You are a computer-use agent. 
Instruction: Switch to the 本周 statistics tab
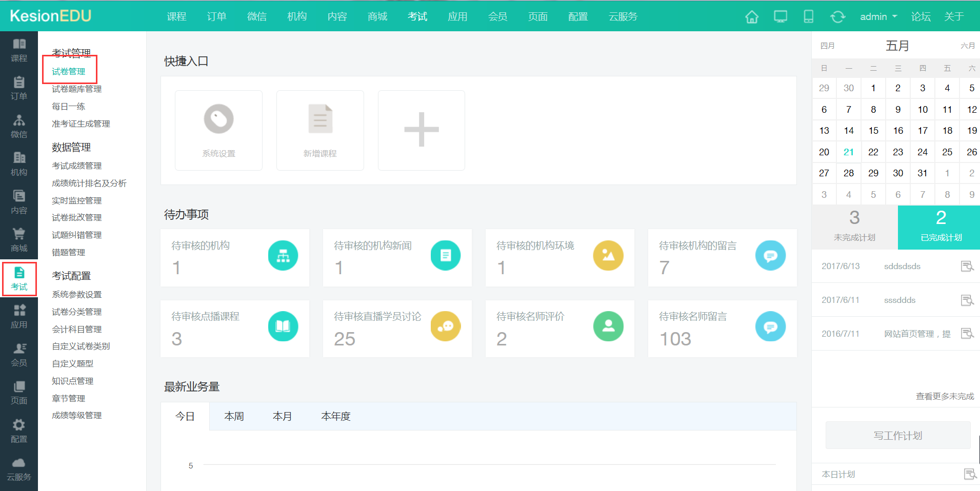(x=234, y=416)
